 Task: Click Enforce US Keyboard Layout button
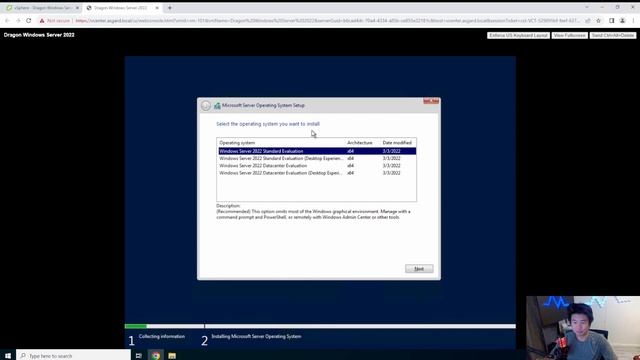(518, 36)
